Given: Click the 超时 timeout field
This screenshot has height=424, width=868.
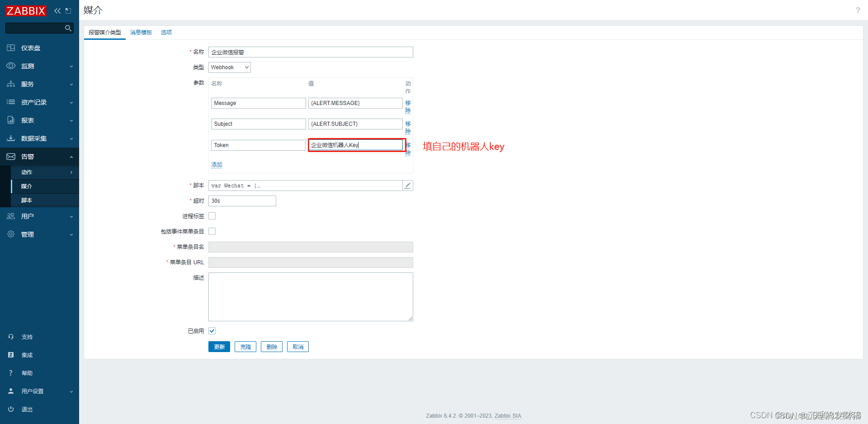Looking at the screenshot, I should [242, 201].
